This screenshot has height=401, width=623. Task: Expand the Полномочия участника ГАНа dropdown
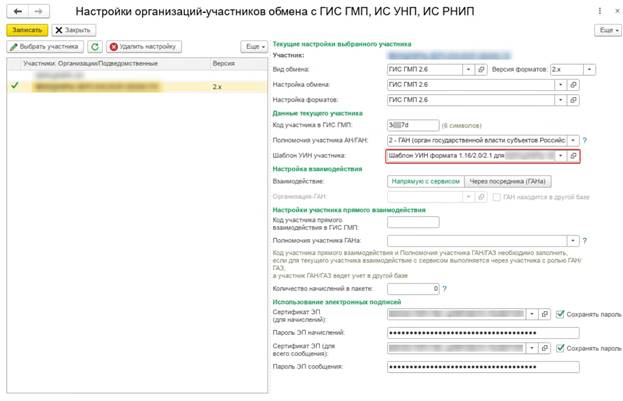pyautogui.click(x=573, y=241)
